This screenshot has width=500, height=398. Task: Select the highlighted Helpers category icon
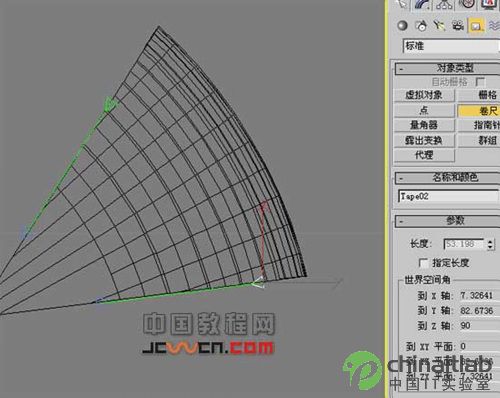(x=476, y=26)
